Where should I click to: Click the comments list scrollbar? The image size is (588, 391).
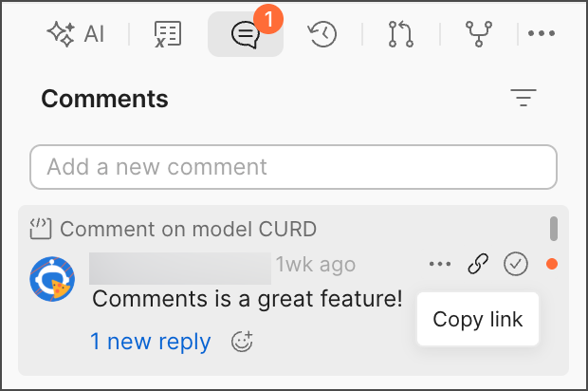click(554, 229)
